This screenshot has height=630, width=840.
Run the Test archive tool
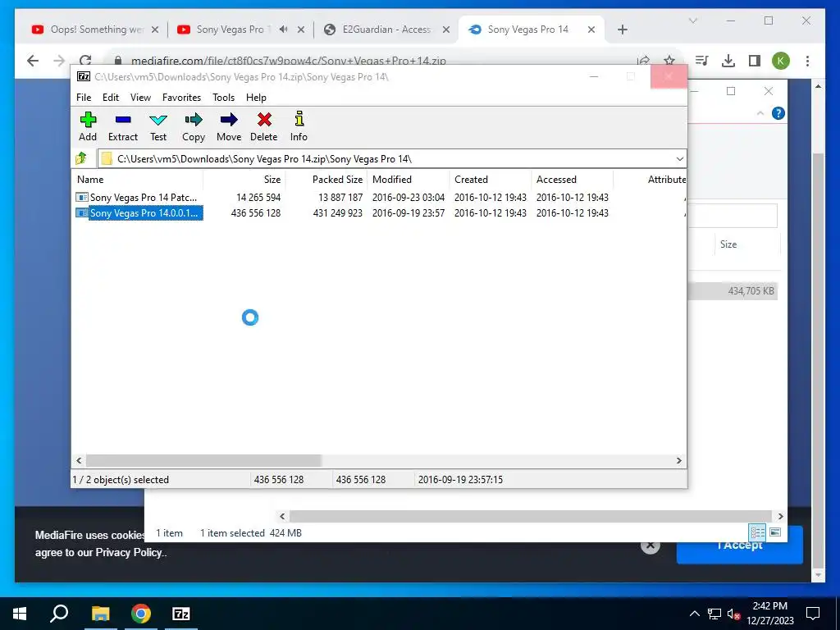pos(158,127)
